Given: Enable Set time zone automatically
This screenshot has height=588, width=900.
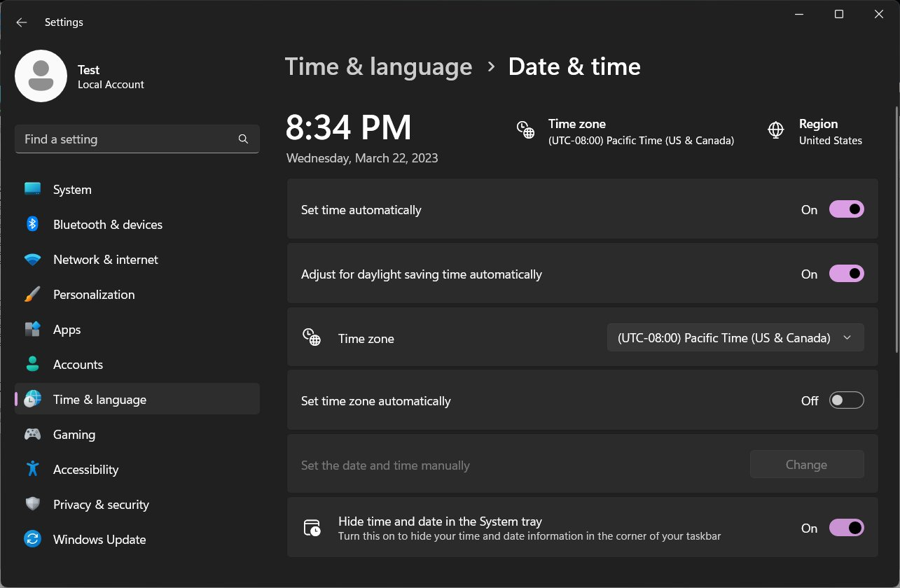Looking at the screenshot, I should pos(846,400).
